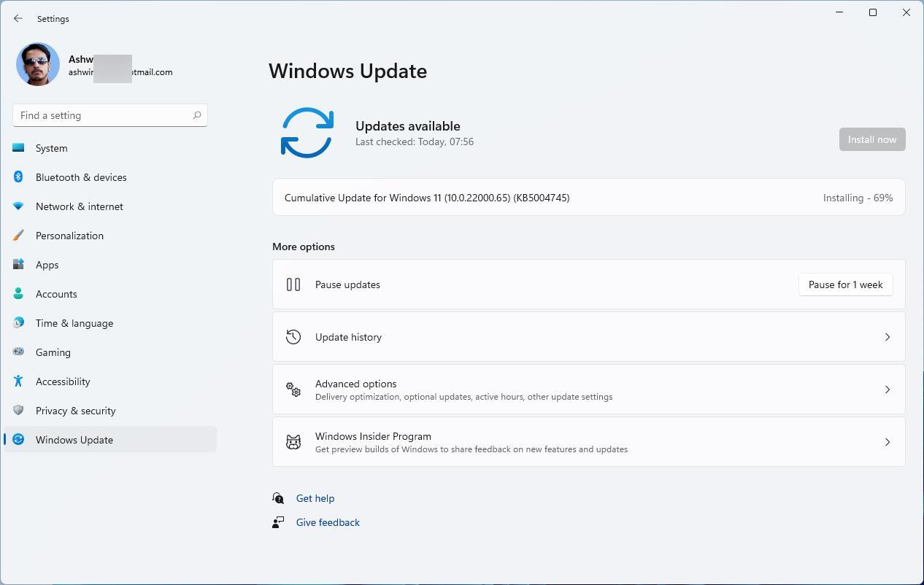Image resolution: width=924 pixels, height=585 pixels.
Task: Click the Get help link
Action: (315, 498)
